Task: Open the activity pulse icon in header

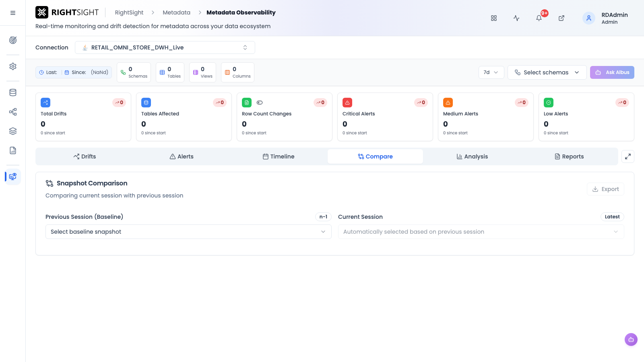Action: pyautogui.click(x=516, y=18)
